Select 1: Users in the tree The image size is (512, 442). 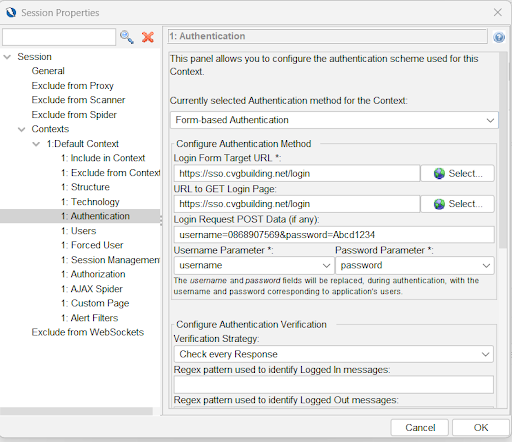(x=79, y=231)
